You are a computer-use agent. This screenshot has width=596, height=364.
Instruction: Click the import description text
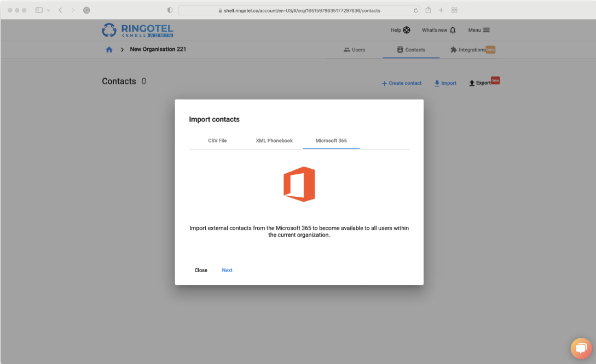[299, 232]
